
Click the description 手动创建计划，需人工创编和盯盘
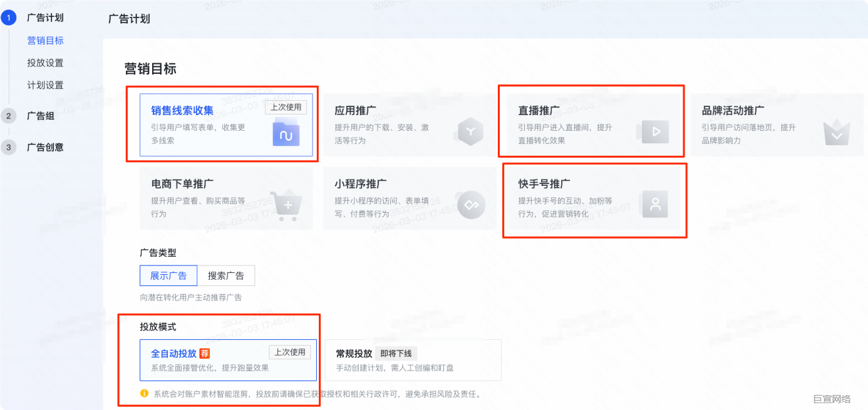pos(395,368)
